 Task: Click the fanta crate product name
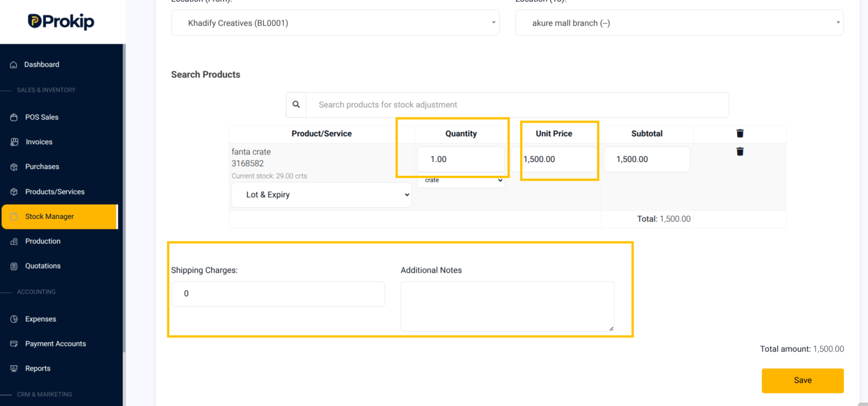pyautogui.click(x=251, y=151)
